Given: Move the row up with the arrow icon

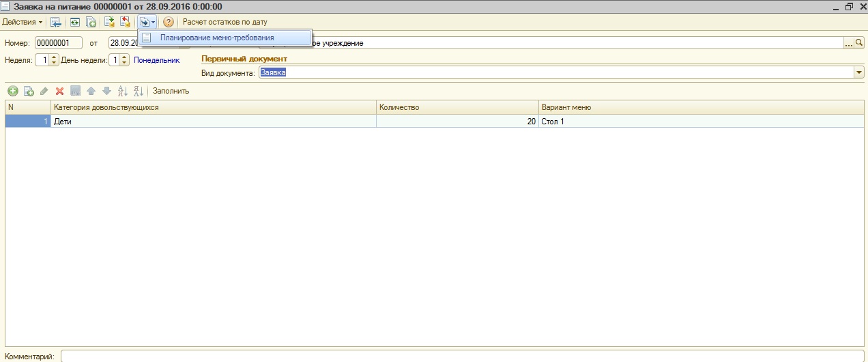Looking at the screenshot, I should (91, 91).
